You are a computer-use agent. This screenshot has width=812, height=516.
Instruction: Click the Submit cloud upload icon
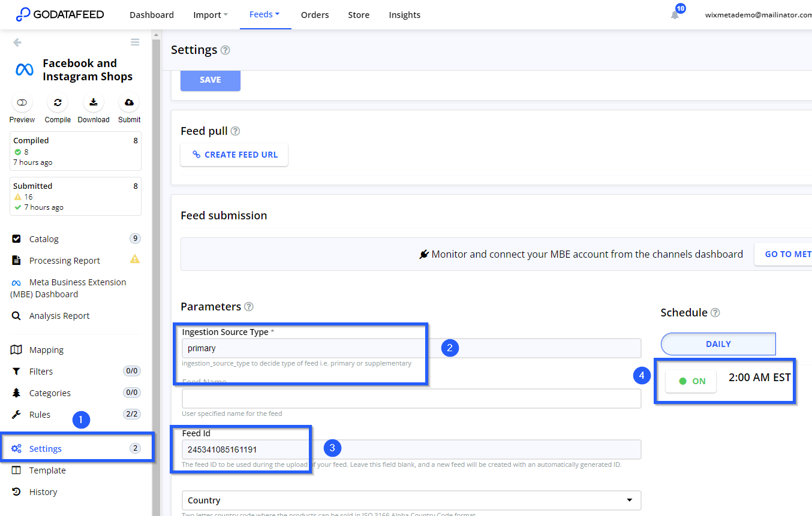tap(129, 102)
